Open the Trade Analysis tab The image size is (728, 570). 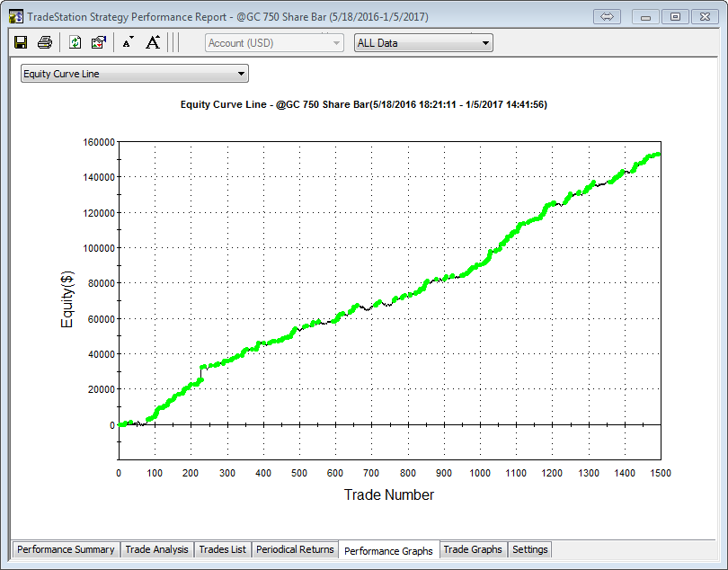(x=156, y=549)
